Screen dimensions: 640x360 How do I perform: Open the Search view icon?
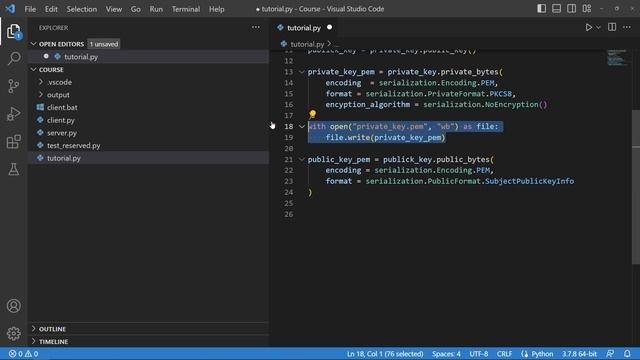[x=13, y=58]
